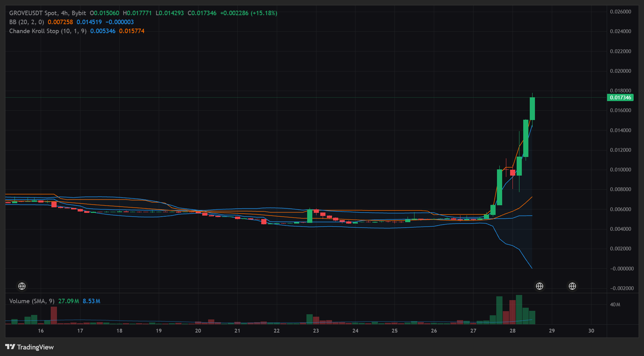Click the 40M volume axis label
Screen dimensions: 644x356
615,305
